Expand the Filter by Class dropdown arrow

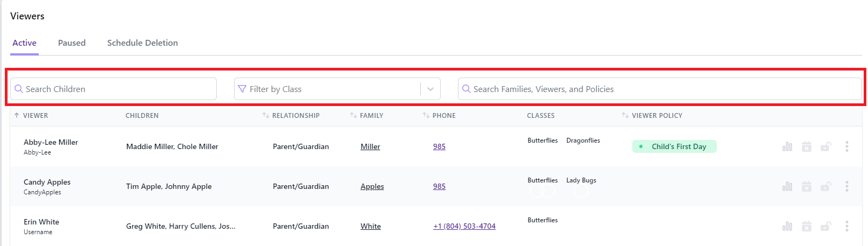(x=431, y=89)
